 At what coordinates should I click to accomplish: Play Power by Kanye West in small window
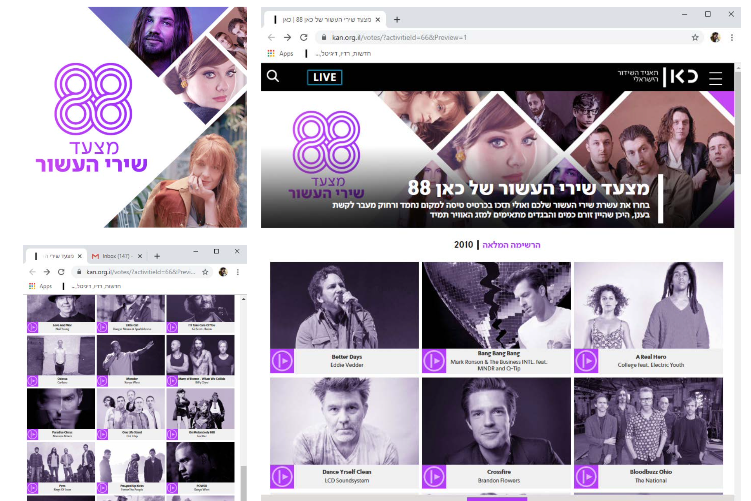pos(172,488)
